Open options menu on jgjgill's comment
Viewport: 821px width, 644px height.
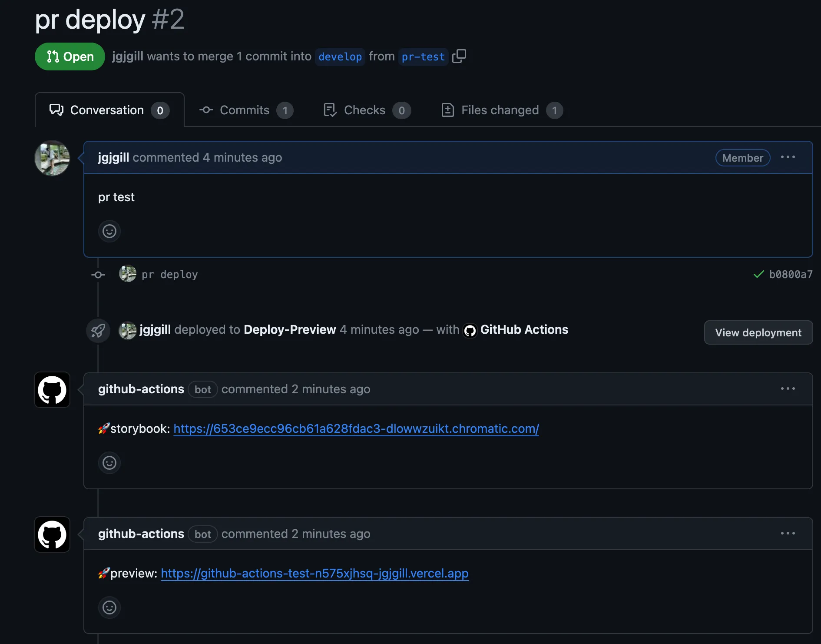click(x=788, y=157)
